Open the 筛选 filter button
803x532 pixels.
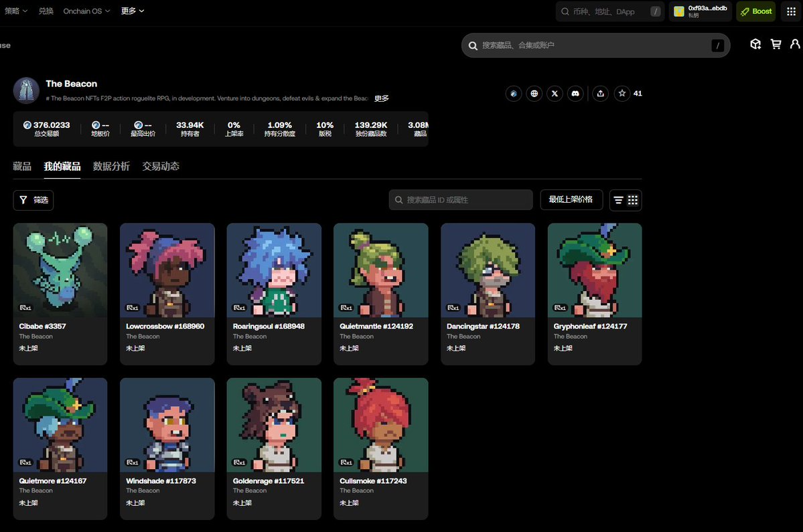[33, 200]
